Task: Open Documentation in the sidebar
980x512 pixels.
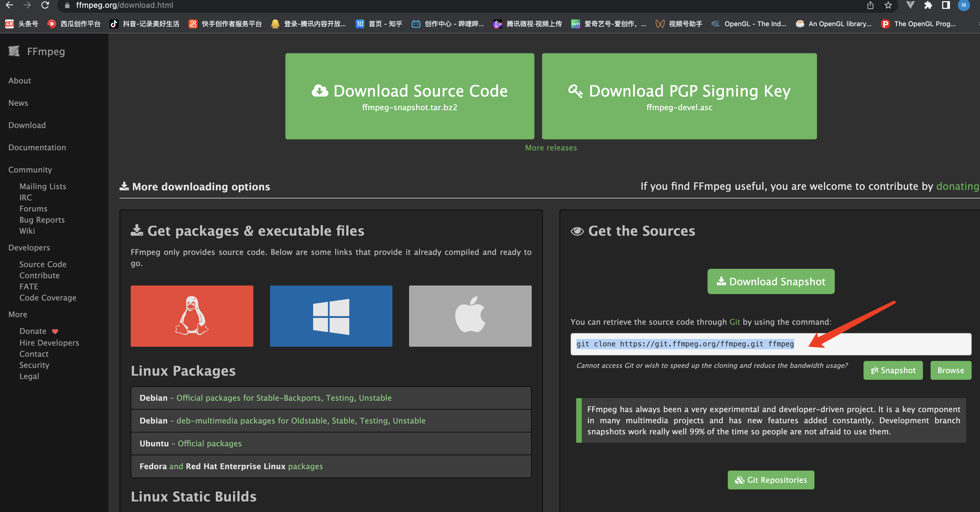Action: click(x=37, y=148)
